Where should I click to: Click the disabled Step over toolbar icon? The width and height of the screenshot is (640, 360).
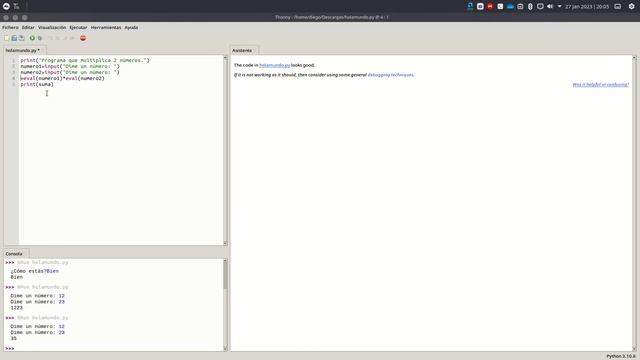pyautogui.click(x=50, y=38)
